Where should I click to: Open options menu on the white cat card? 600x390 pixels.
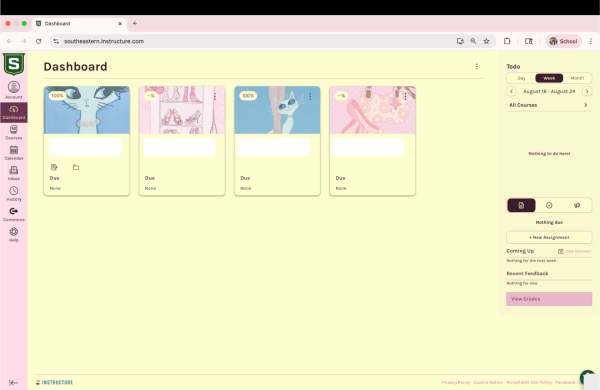tap(310, 96)
